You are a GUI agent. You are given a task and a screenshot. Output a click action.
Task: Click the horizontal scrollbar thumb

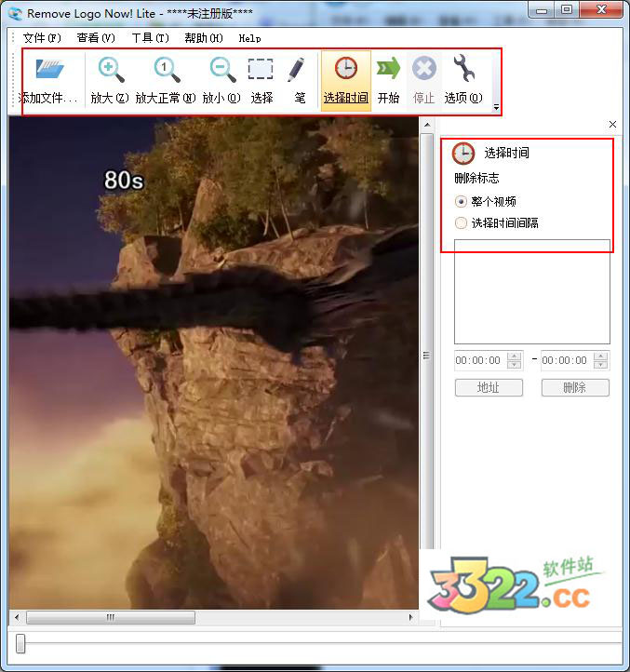[x=111, y=618]
